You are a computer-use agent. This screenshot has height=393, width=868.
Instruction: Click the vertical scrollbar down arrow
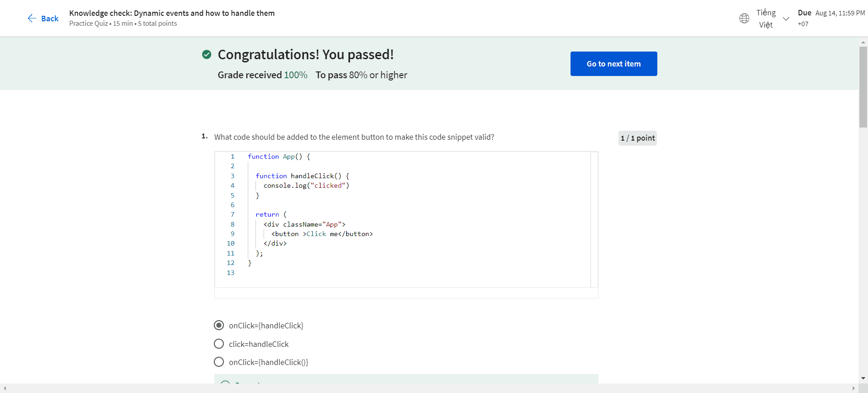point(863,378)
